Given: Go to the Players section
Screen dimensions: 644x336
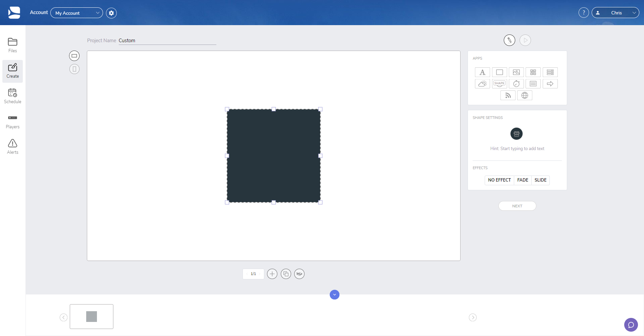Looking at the screenshot, I should click(13, 122).
